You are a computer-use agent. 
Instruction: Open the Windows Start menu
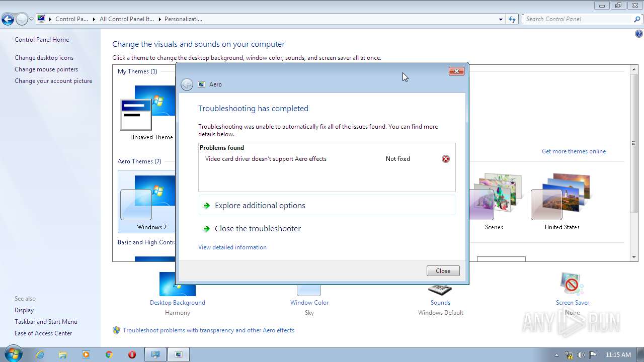tap(13, 354)
